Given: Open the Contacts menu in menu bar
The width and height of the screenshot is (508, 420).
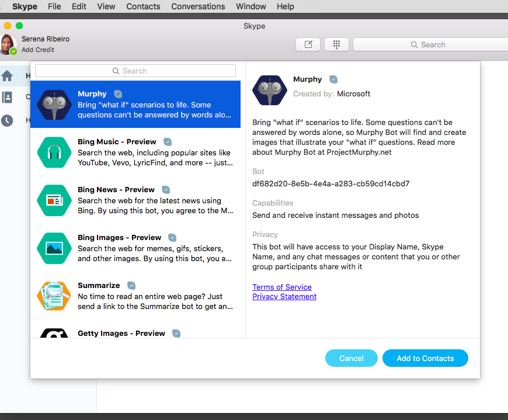Looking at the screenshot, I should click(143, 6).
